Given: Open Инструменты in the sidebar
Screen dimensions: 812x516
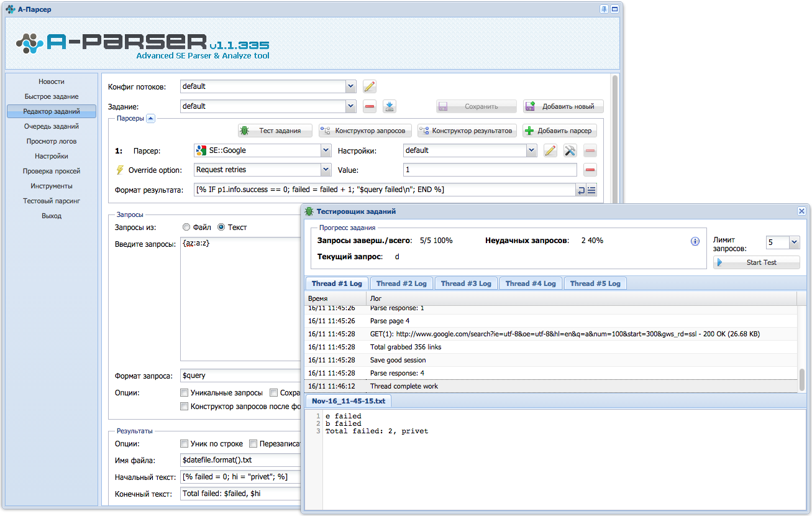Looking at the screenshot, I should 52,186.
